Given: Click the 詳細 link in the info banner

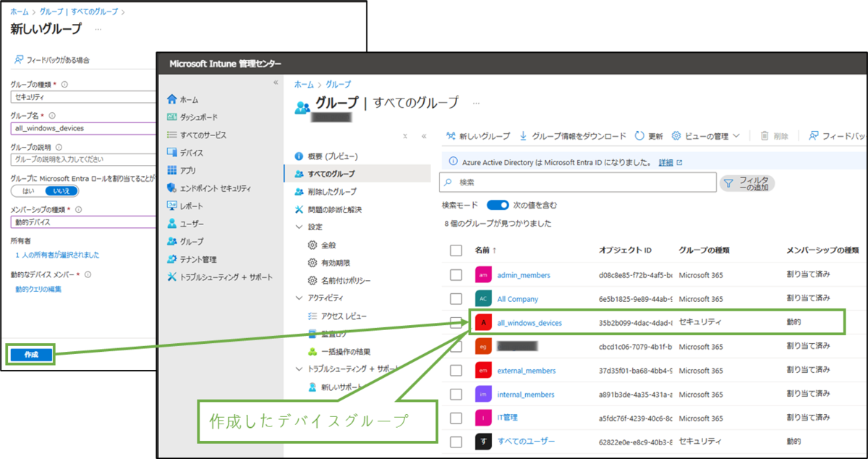Looking at the screenshot, I should tap(665, 162).
